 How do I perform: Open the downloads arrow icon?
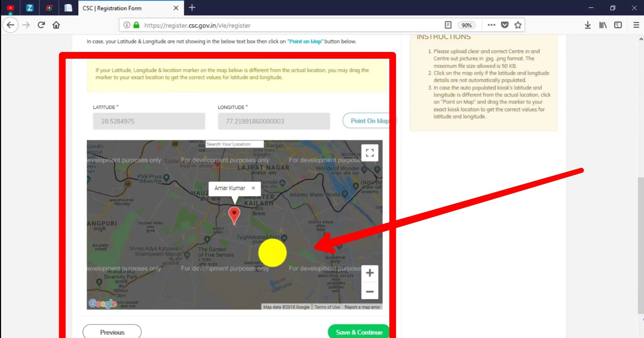(x=588, y=25)
